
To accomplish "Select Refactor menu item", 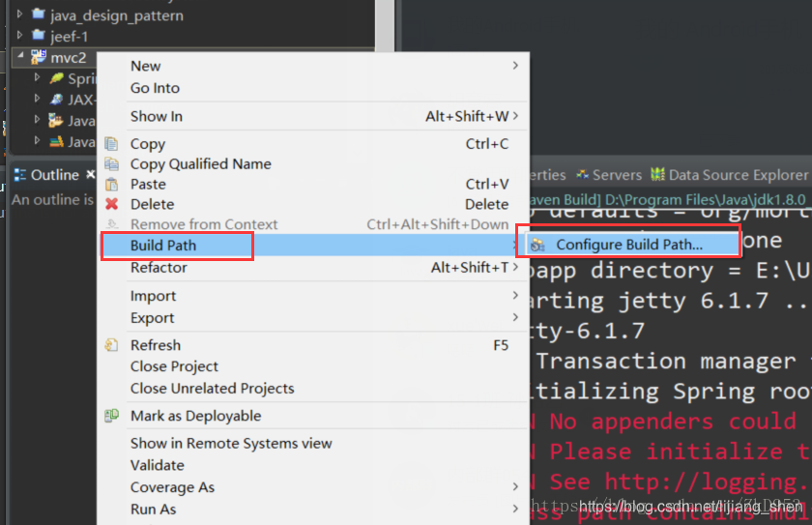I will [313, 267].
